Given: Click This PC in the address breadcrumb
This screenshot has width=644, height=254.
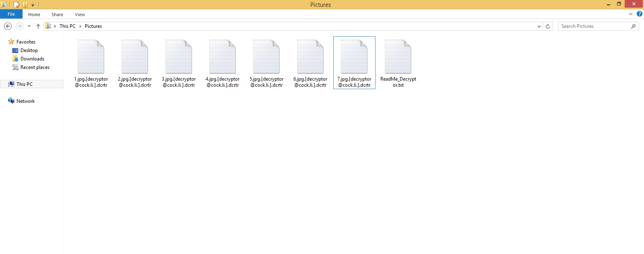Looking at the screenshot, I should pyautogui.click(x=68, y=26).
